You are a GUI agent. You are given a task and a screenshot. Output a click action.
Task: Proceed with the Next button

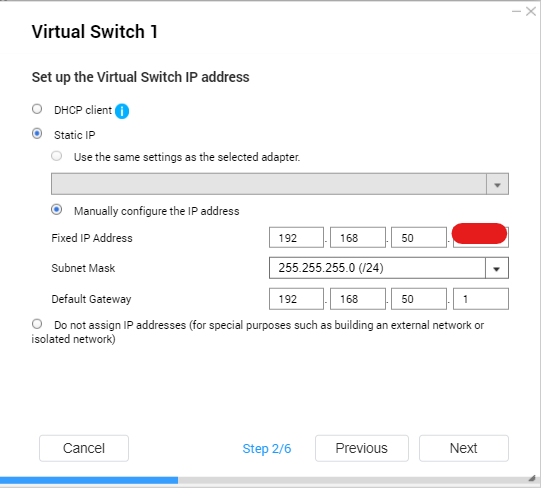coord(464,448)
